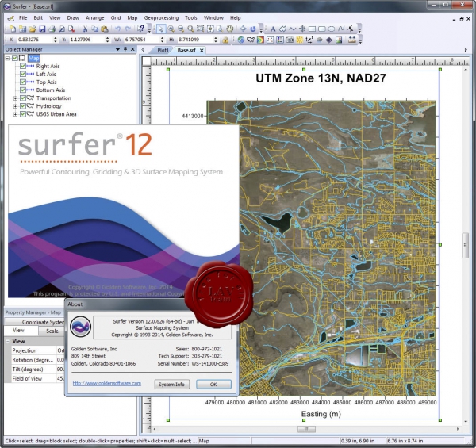Create a new post map
This screenshot has height=448, width=476.
pos(270,40)
